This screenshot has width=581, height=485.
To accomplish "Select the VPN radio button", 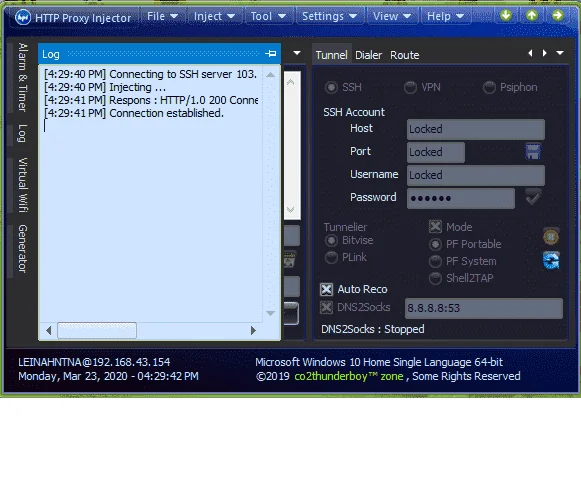I will pyautogui.click(x=410, y=87).
